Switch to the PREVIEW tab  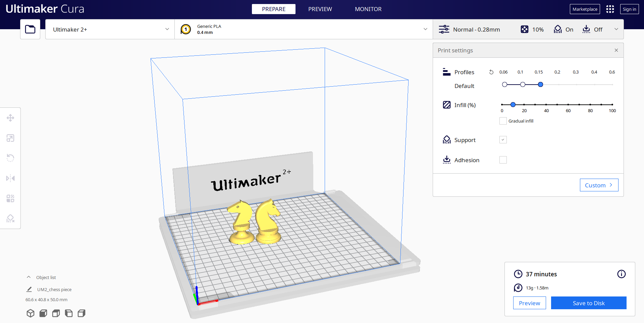click(x=320, y=9)
